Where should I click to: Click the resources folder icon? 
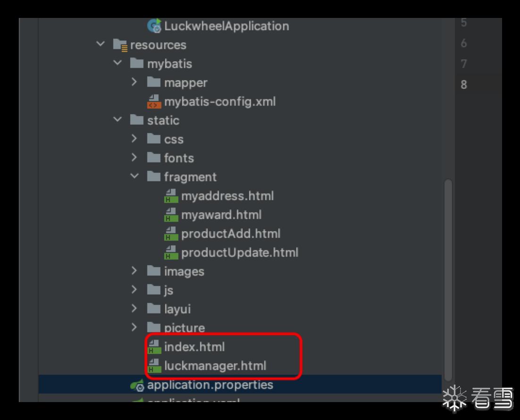click(x=120, y=45)
